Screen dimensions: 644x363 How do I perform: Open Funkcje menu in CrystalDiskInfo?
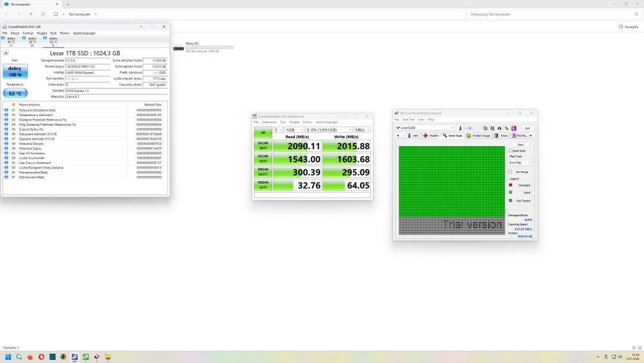point(28,33)
